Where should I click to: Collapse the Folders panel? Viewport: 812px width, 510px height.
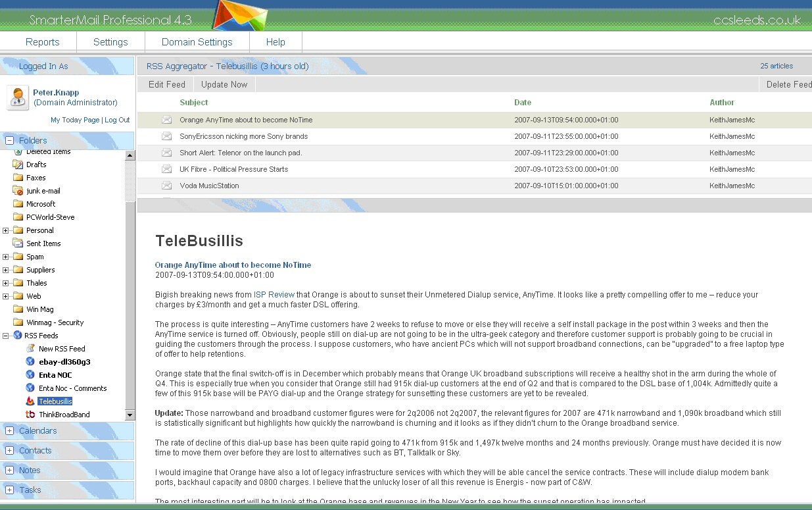point(10,140)
